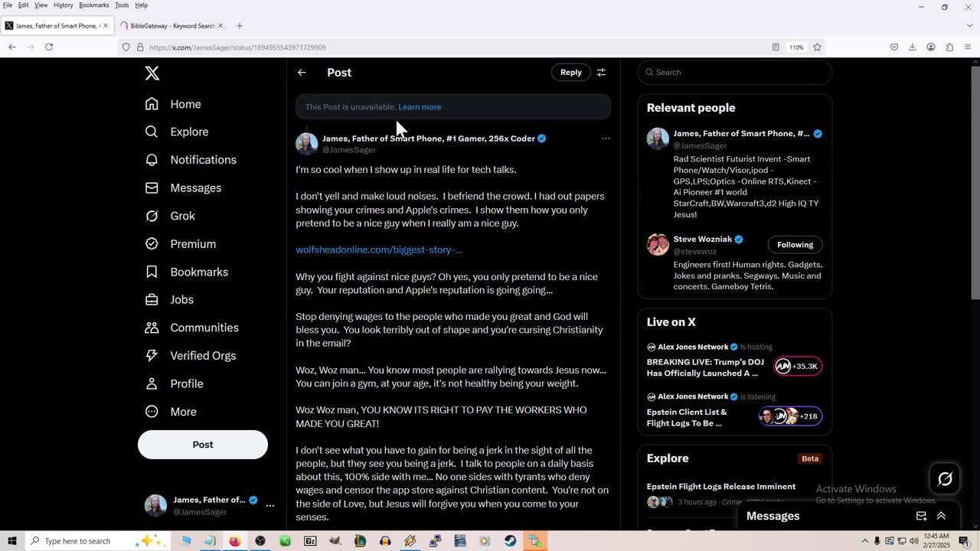
Task: Open the account switcher three-dot menu
Action: point(269,505)
